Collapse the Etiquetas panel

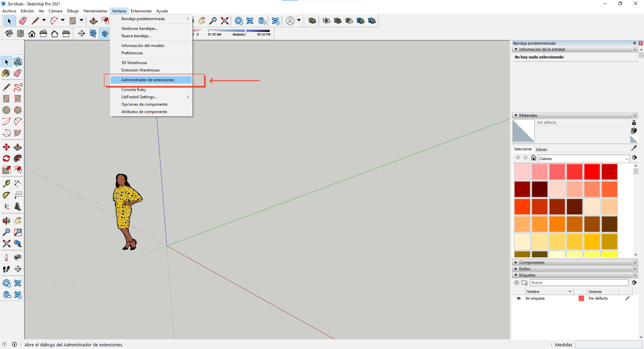(516, 275)
